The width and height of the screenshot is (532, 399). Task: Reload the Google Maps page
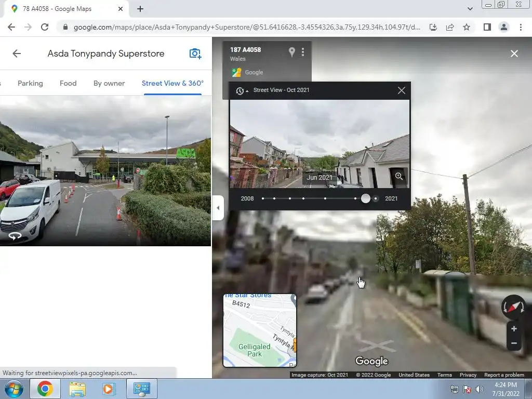(45, 27)
